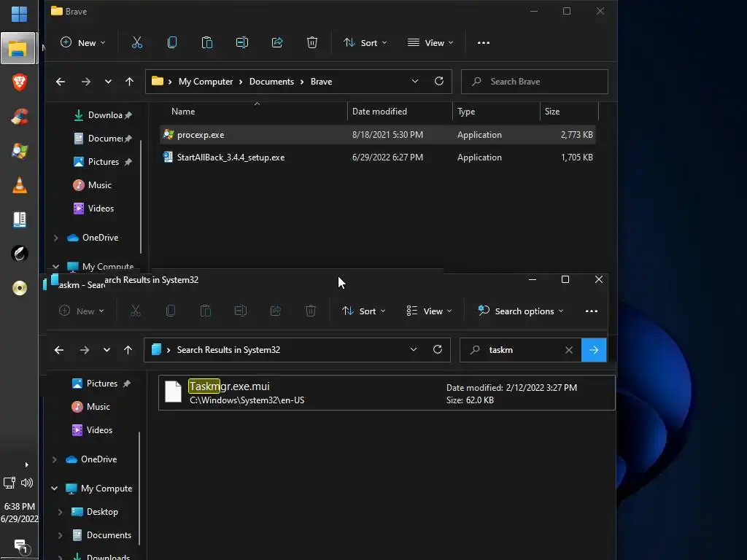The image size is (747, 560).
Task: Go up one folder in Brave window
Action: [x=130, y=82]
